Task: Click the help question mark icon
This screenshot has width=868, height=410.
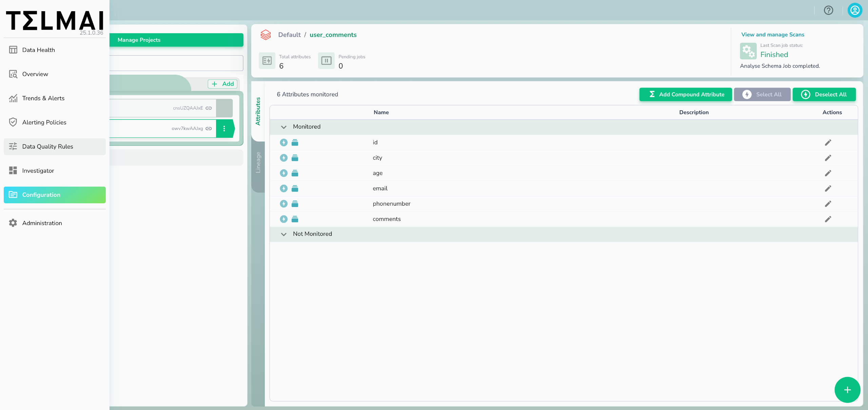Action: pyautogui.click(x=828, y=10)
